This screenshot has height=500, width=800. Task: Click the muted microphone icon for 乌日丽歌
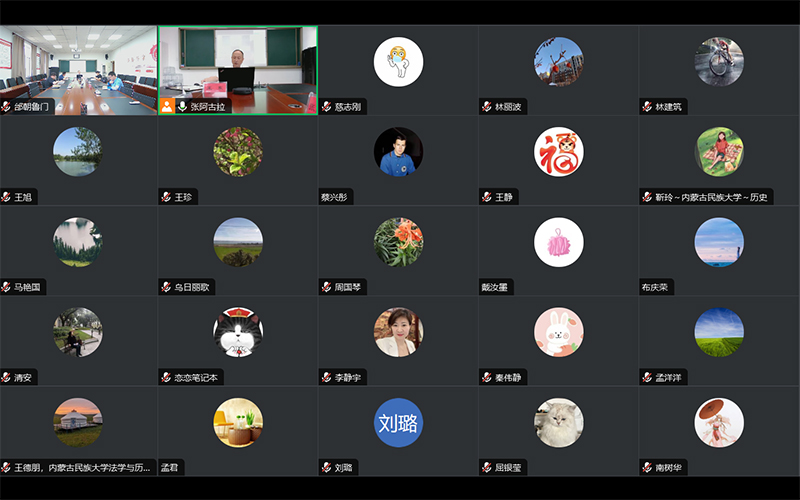point(166,287)
